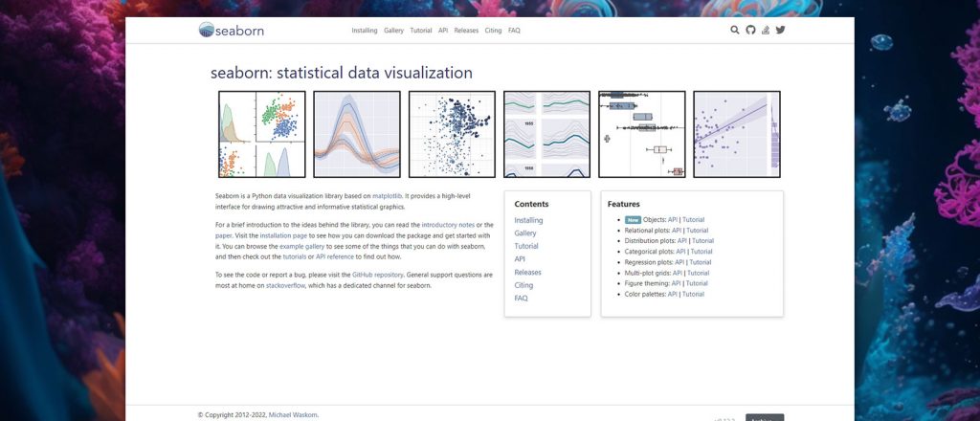This screenshot has width=980, height=421.
Task: Open the Gallery item in top navbar
Action: (x=393, y=31)
